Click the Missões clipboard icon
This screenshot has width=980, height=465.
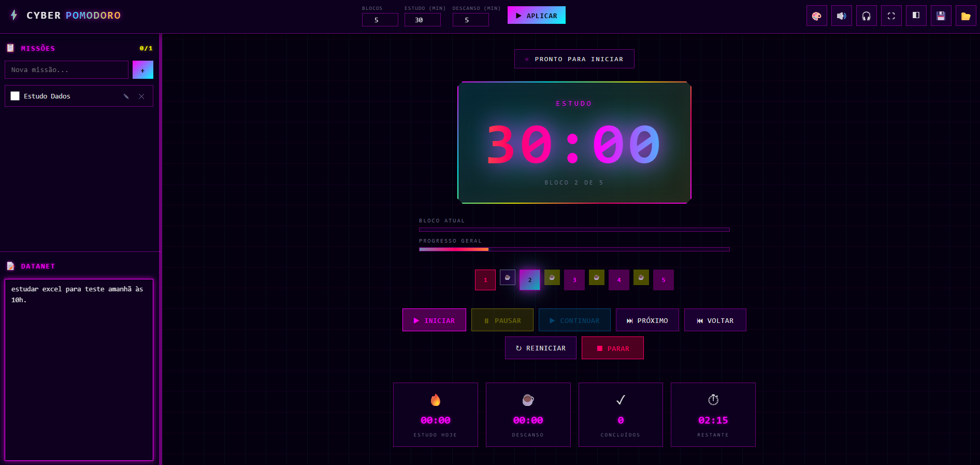pos(10,48)
